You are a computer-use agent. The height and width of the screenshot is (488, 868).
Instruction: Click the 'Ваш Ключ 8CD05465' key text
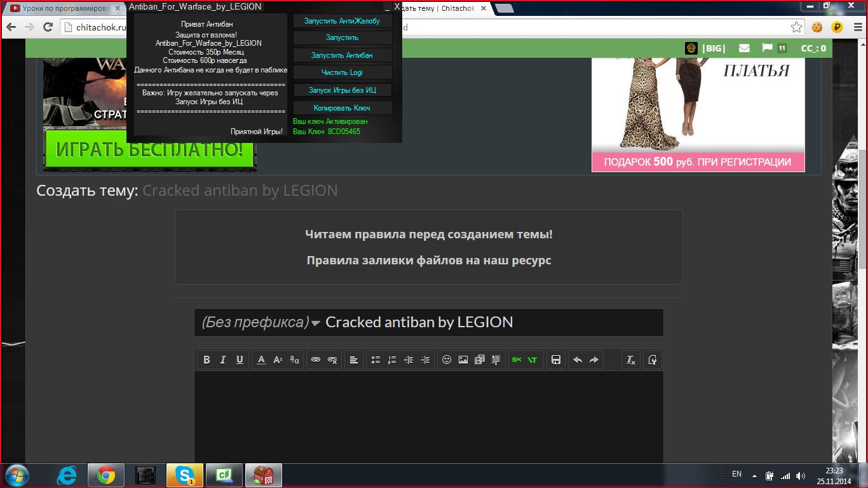coord(327,132)
